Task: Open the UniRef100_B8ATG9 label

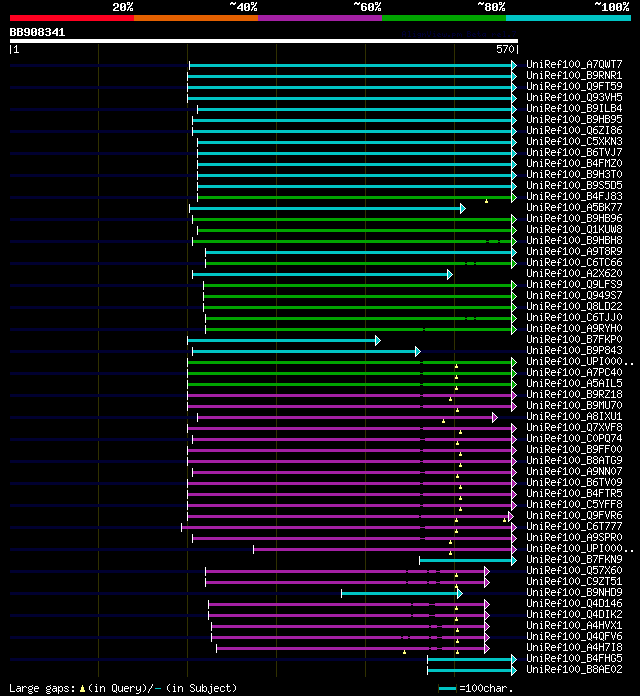Action: 574,460
